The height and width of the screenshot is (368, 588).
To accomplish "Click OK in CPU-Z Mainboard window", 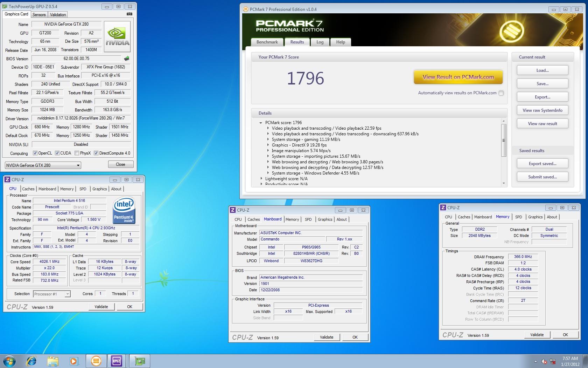I will (x=355, y=337).
